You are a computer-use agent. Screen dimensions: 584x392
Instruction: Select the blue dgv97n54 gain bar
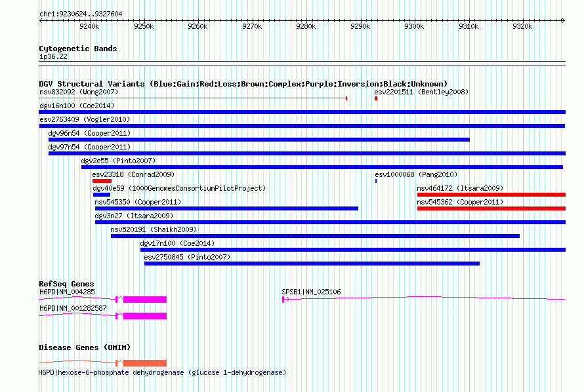point(307,153)
